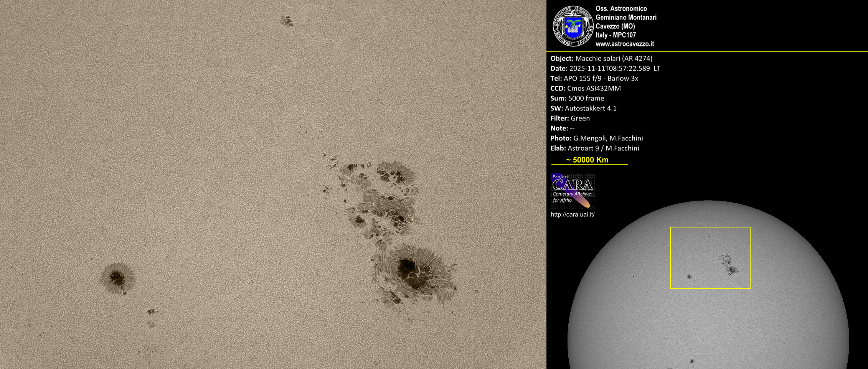Click the Photo: G.Mengoli, M.Facchini credit

point(596,138)
